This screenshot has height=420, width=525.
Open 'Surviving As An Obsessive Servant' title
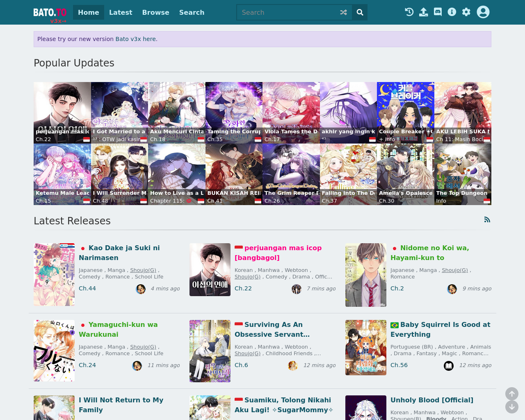272,329
